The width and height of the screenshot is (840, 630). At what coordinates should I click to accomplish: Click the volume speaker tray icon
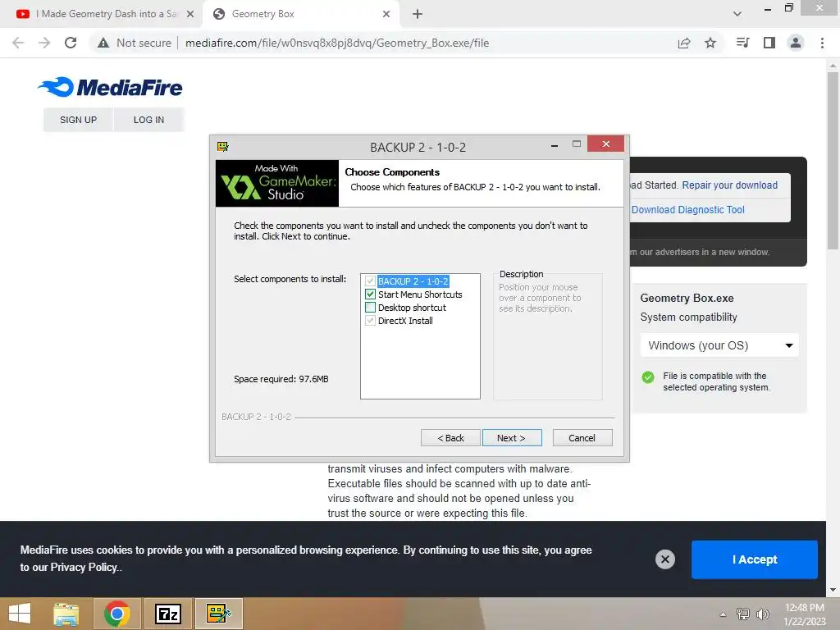click(x=762, y=614)
